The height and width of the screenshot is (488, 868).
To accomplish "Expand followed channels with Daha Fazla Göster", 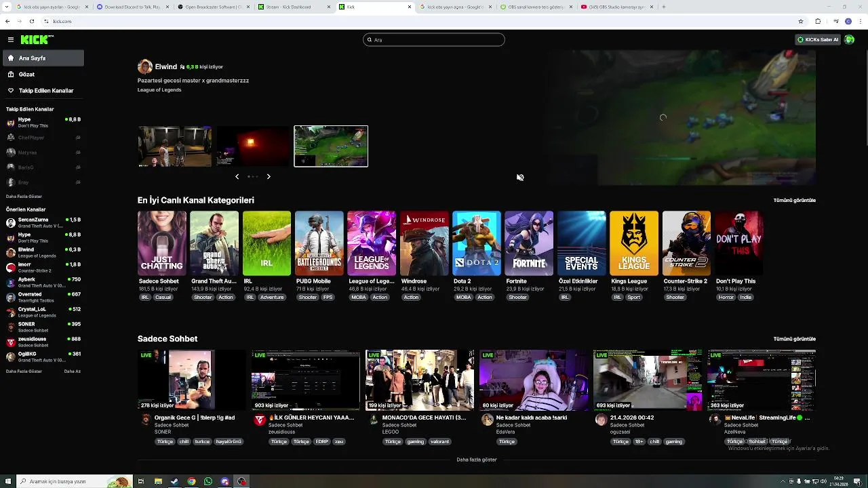I will click(24, 197).
